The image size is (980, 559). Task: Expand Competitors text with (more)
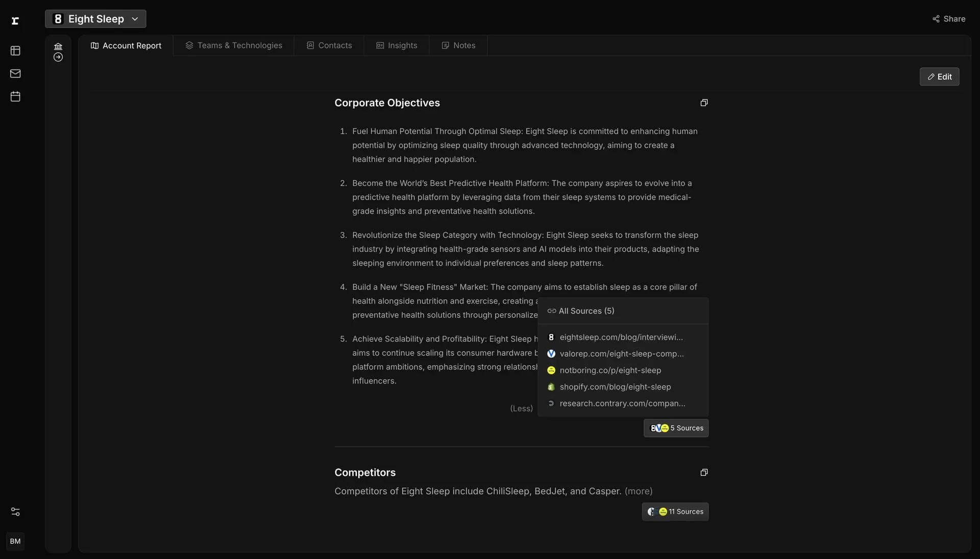pos(638,491)
